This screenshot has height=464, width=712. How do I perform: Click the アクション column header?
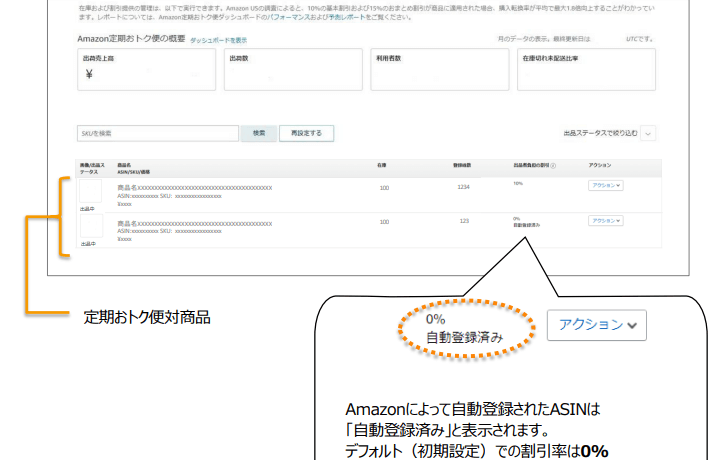tap(600, 165)
